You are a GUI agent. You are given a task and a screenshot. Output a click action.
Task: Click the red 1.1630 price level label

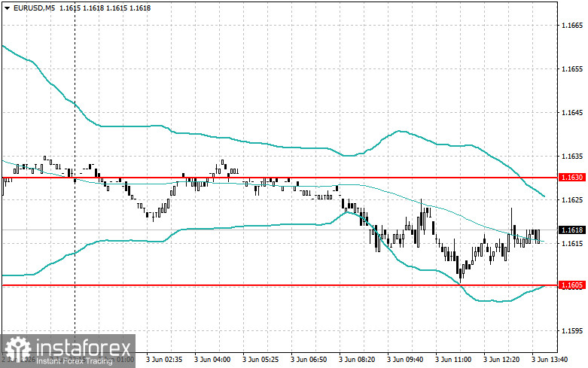572,178
